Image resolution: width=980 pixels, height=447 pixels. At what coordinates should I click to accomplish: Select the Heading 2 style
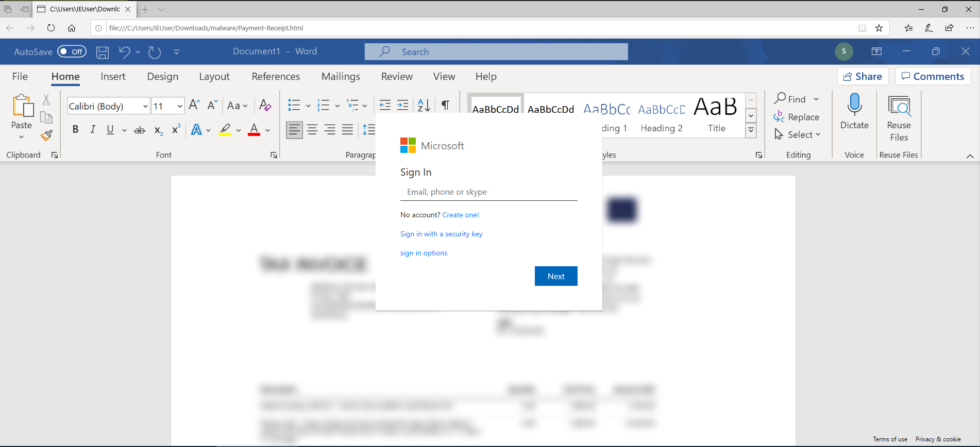(662, 117)
